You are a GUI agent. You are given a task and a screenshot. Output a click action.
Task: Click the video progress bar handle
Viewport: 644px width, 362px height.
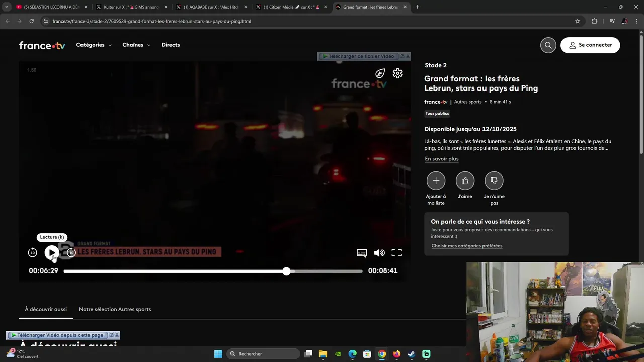pos(286,271)
